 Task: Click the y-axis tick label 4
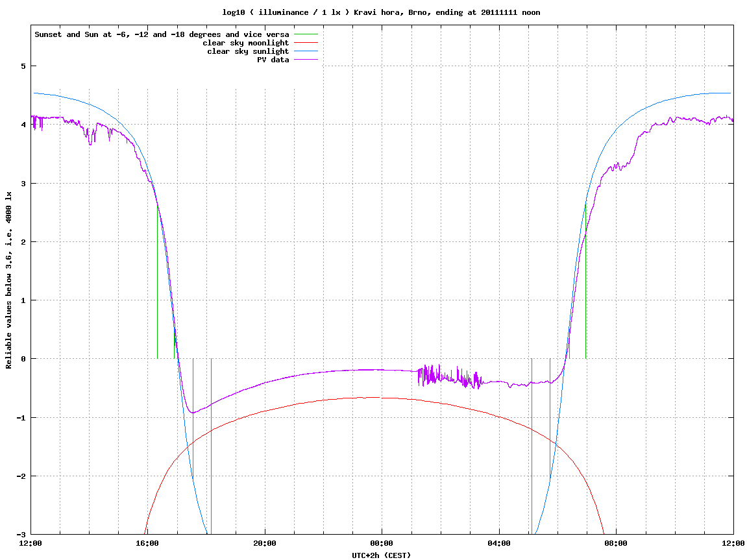point(23,125)
